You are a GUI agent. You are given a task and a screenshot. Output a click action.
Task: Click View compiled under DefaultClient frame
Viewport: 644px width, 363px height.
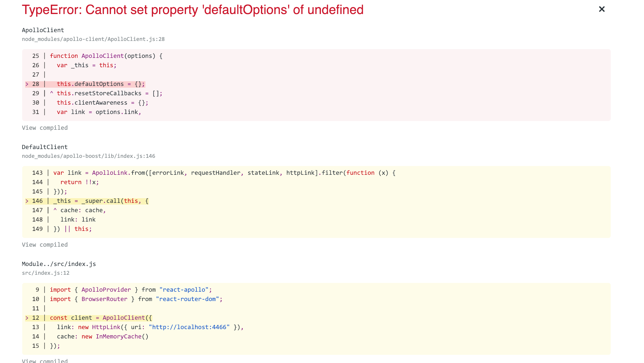(x=45, y=245)
